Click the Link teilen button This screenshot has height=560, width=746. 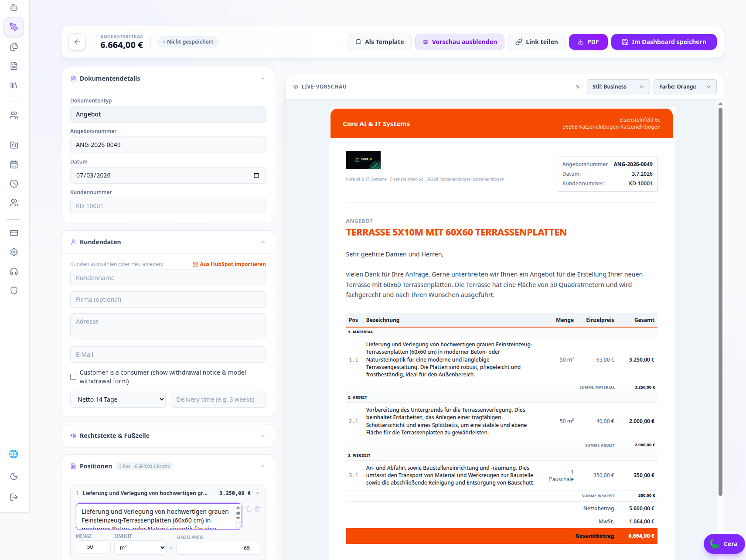tap(536, 42)
